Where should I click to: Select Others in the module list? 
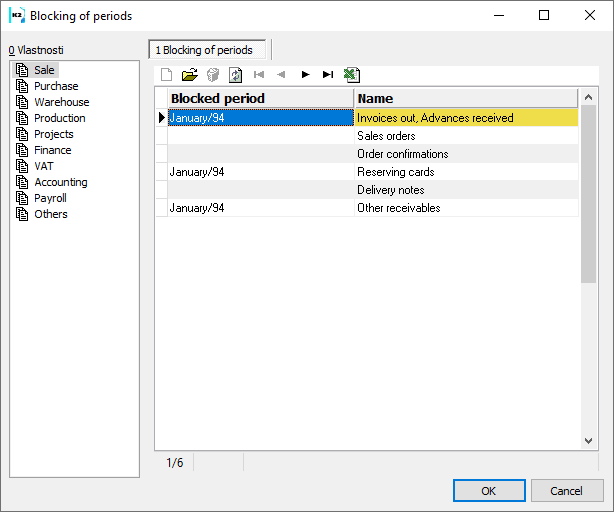(x=51, y=215)
